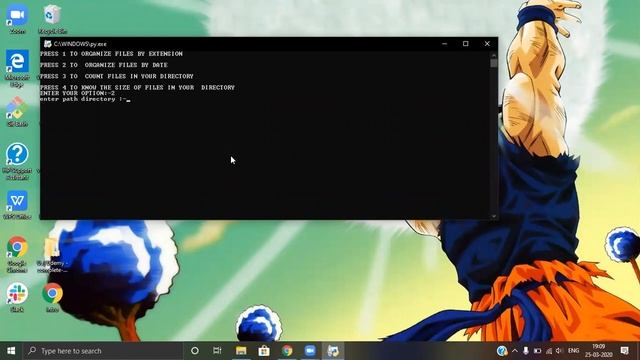Click the microphone tray icon
The height and width of the screenshot is (360, 640).
(526, 351)
